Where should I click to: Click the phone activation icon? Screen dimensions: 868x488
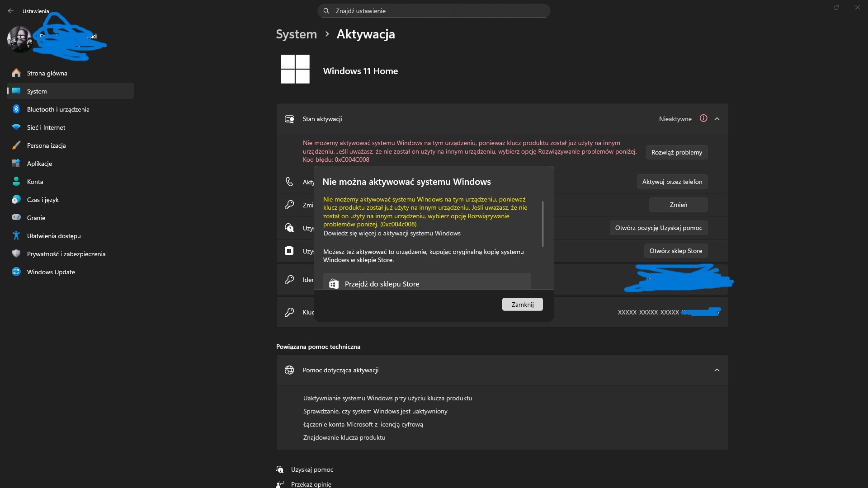pyautogui.click(x=289, y=182)
